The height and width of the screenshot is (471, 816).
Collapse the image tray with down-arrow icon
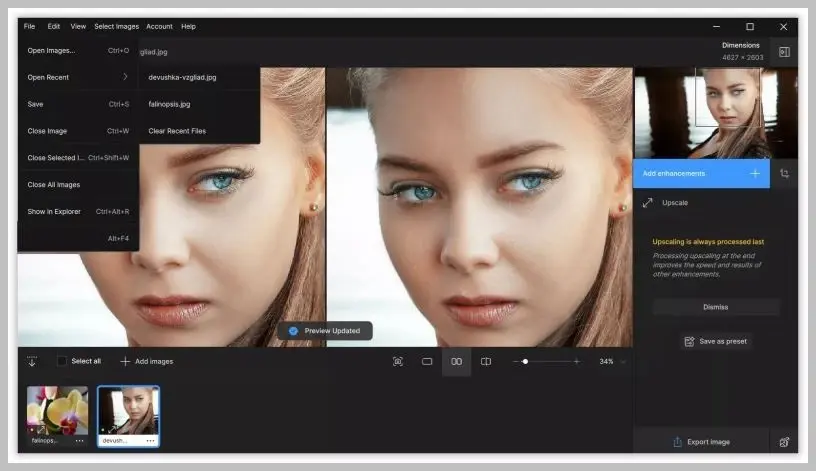point(32,361)
